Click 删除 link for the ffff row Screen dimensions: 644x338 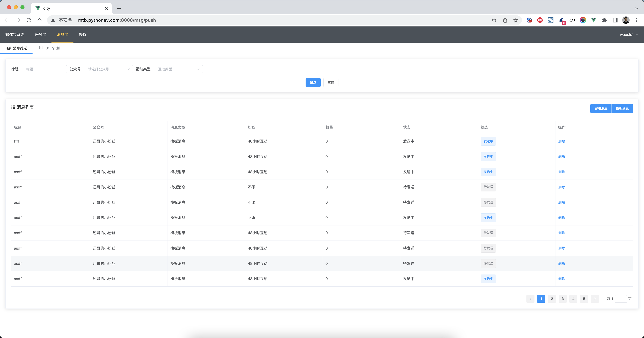pos(561,141)
